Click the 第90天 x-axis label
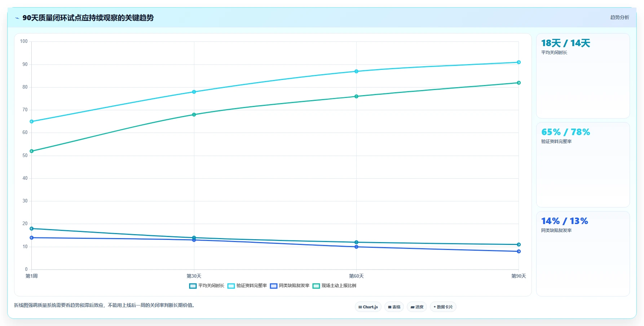This screenshot has height=326, width=644. point(519,276)
